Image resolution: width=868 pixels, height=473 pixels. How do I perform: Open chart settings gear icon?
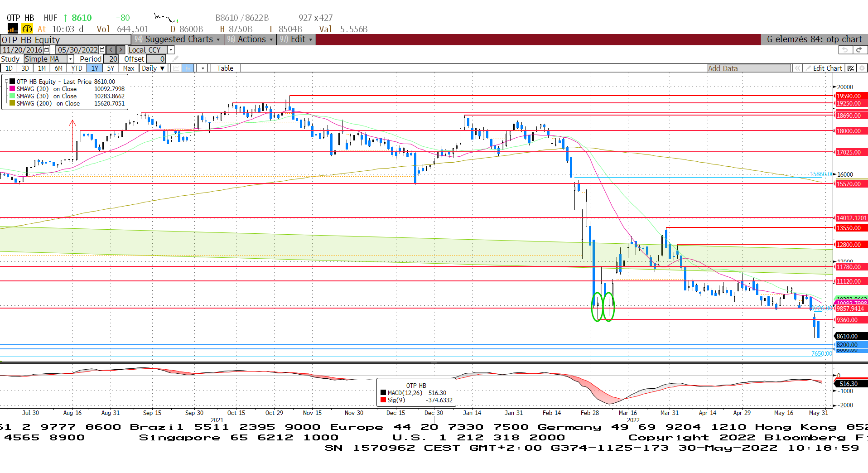click(x=862, y=68)
